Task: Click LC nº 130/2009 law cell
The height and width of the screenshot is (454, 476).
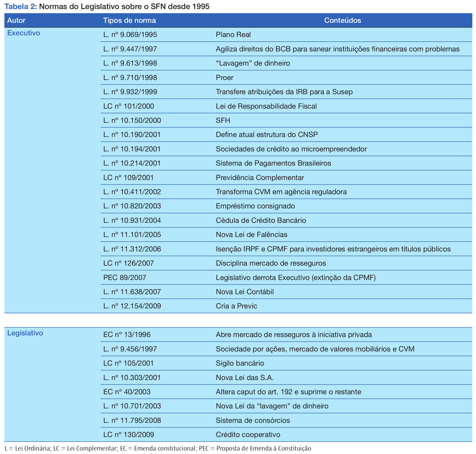Action: pyautogui.click(x=129, y=434)
